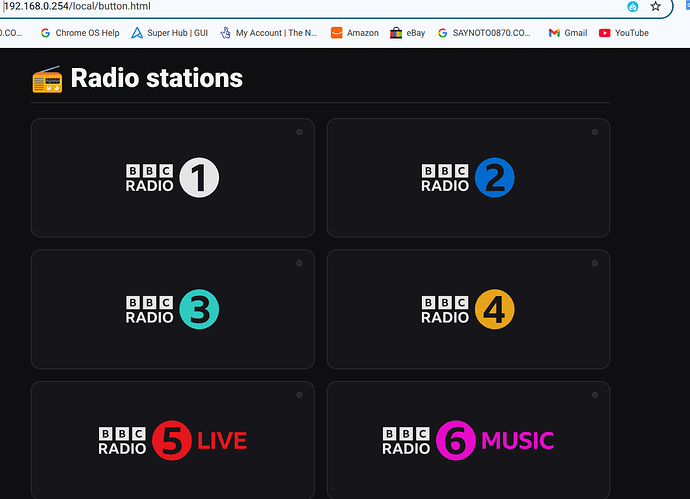The width and height of the screenshot is (690, 499).
Task: Bookmark this page with star icon
Action: (x=656, y=7)
